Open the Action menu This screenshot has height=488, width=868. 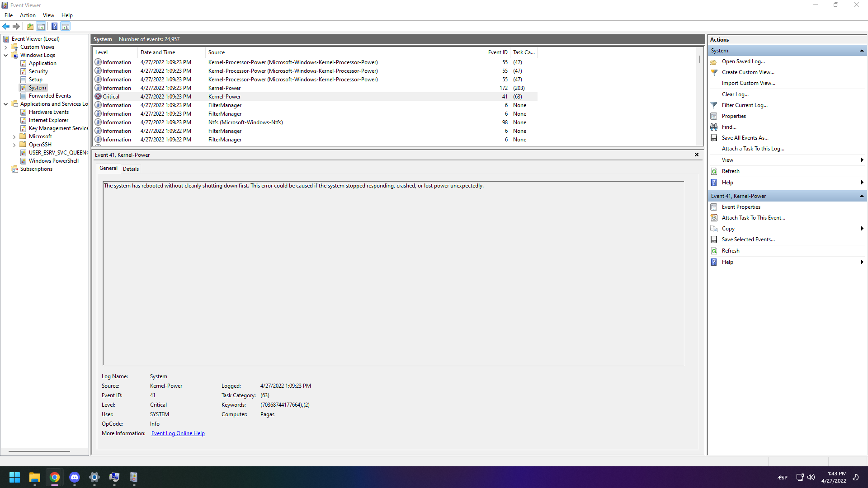[28, 15]
